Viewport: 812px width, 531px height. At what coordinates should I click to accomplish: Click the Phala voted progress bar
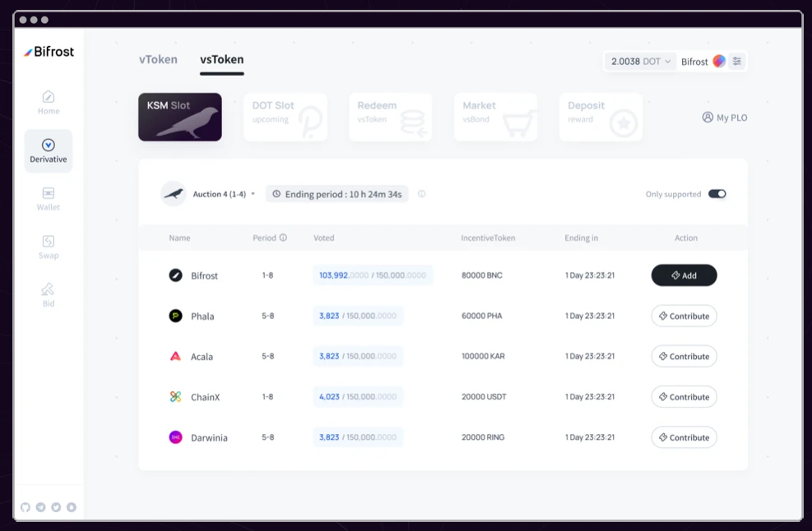[358, 316]
